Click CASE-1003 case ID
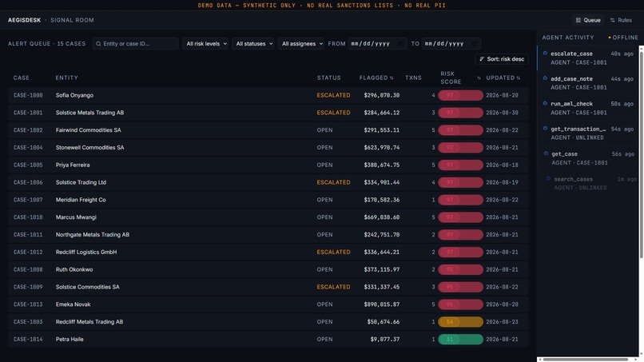This screenshot has width=644, height=362. (x=28, y=322)
